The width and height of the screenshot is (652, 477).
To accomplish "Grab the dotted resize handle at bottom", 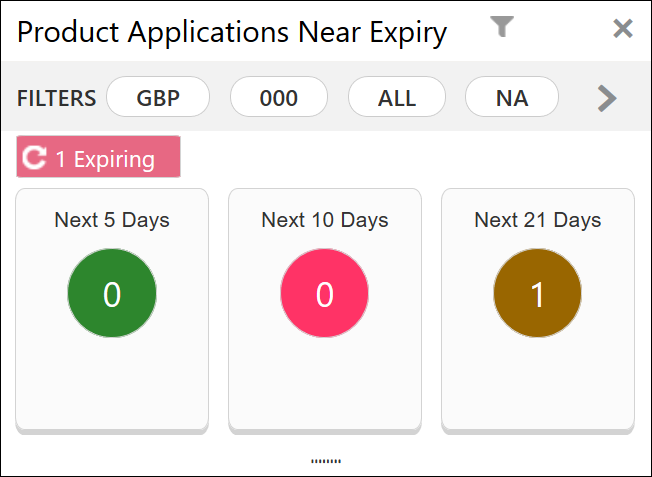I will pos(326,461).
